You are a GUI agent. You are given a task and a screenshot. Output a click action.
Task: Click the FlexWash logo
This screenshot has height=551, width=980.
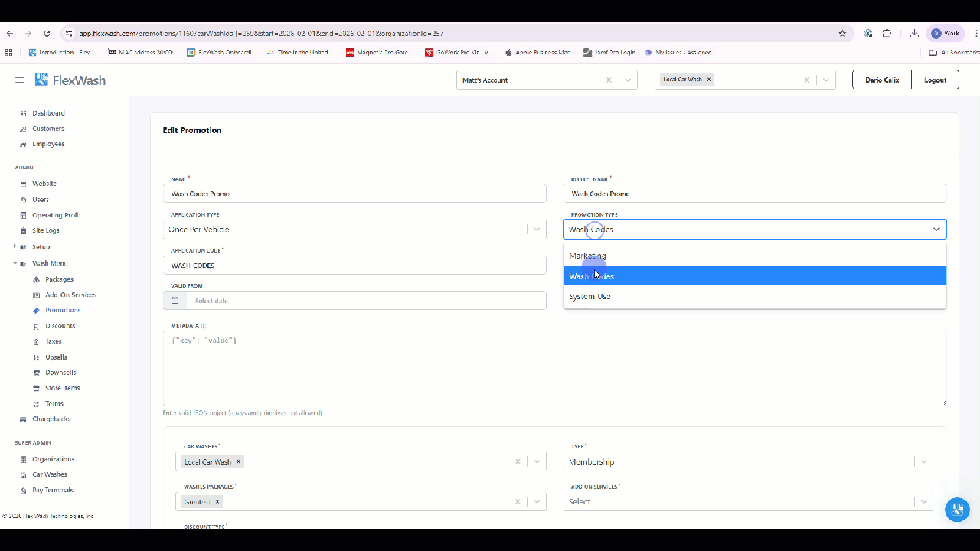click(x=70, y=80)
